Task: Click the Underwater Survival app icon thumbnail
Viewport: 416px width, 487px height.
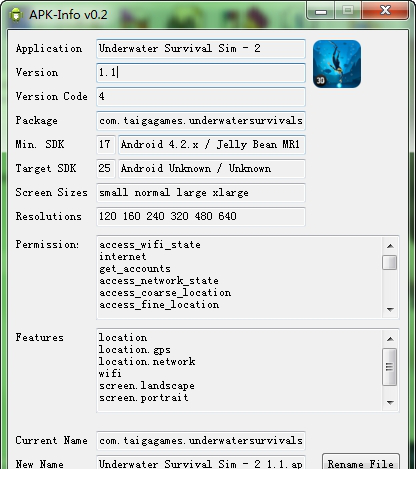Action: (337, 64)
